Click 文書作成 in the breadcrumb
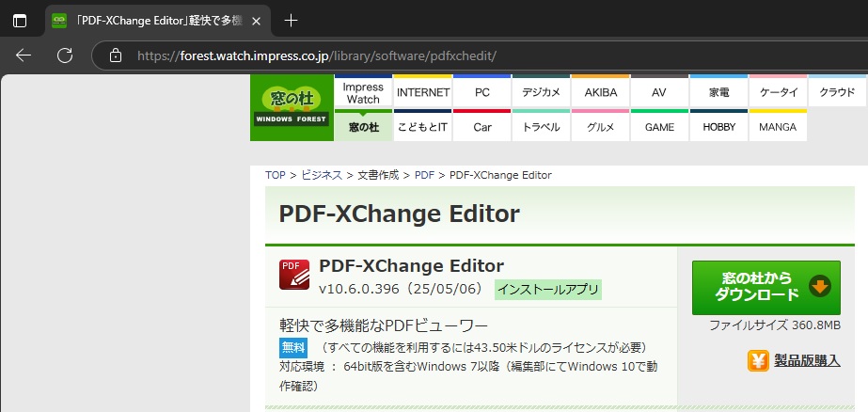The width and height of the screenshot is (868, 412). 378,175
